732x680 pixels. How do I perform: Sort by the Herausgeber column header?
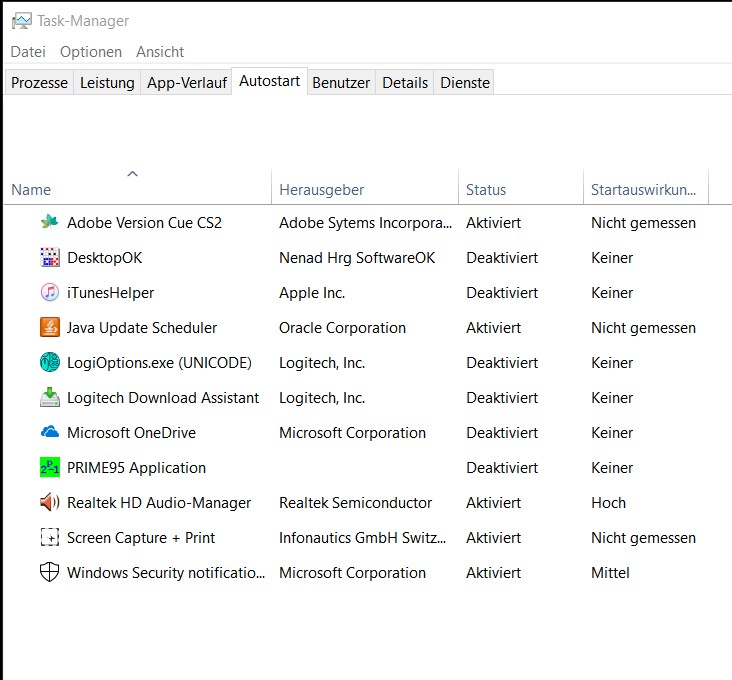tap(321, 189)
